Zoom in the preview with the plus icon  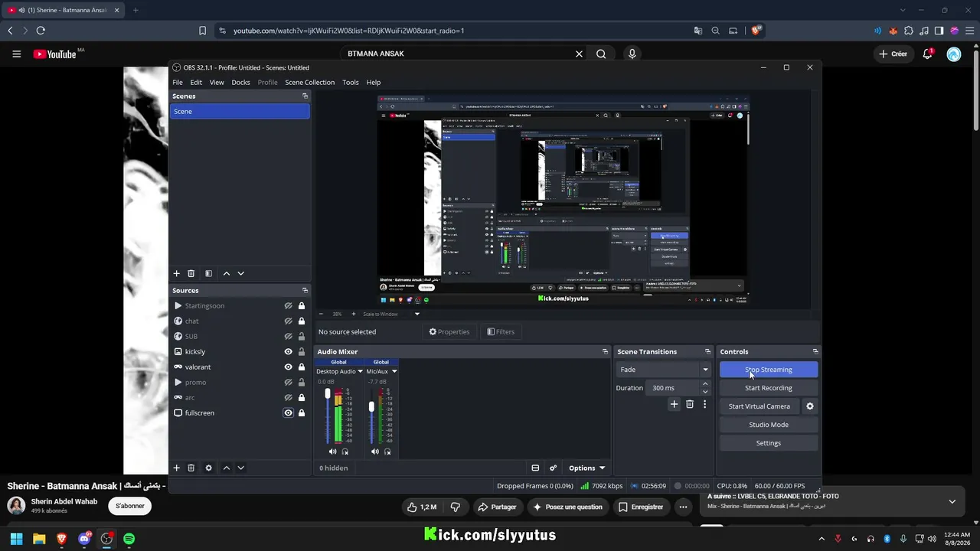tap(353, 314)
